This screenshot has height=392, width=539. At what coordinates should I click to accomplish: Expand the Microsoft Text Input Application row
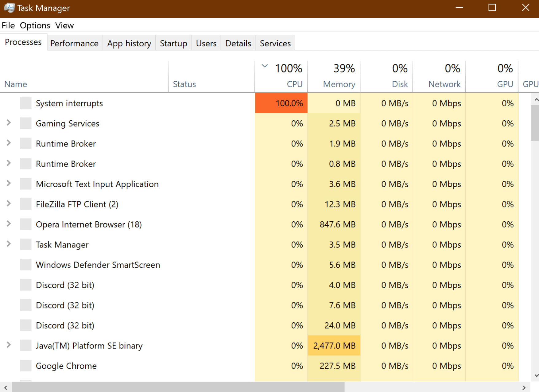tap(9, 184)
